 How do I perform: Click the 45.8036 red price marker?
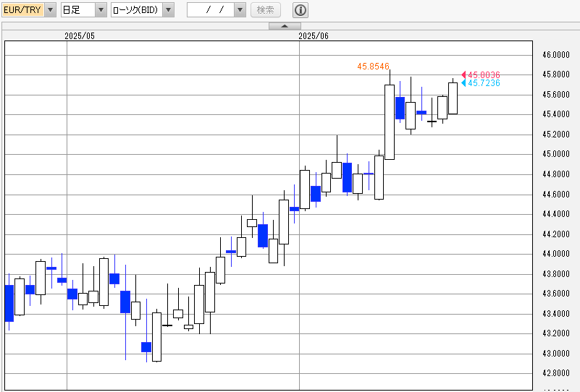pyautogui.click(x=481, y=74)
